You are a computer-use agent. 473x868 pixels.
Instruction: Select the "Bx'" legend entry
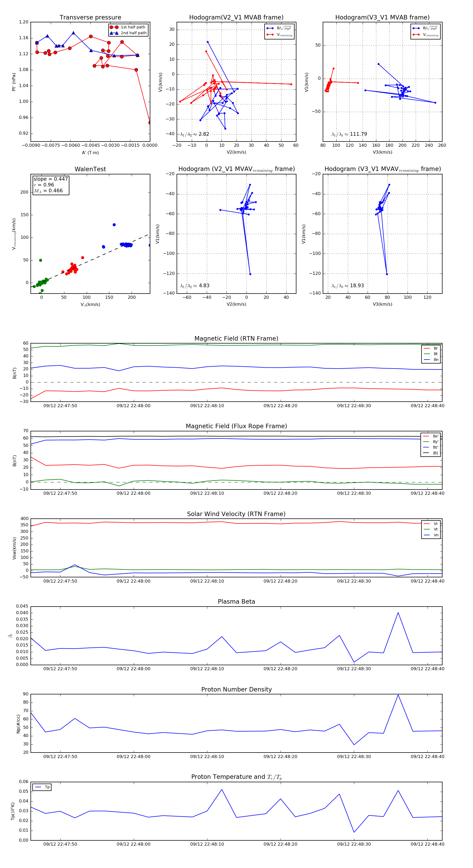click(x=431, y=436)
